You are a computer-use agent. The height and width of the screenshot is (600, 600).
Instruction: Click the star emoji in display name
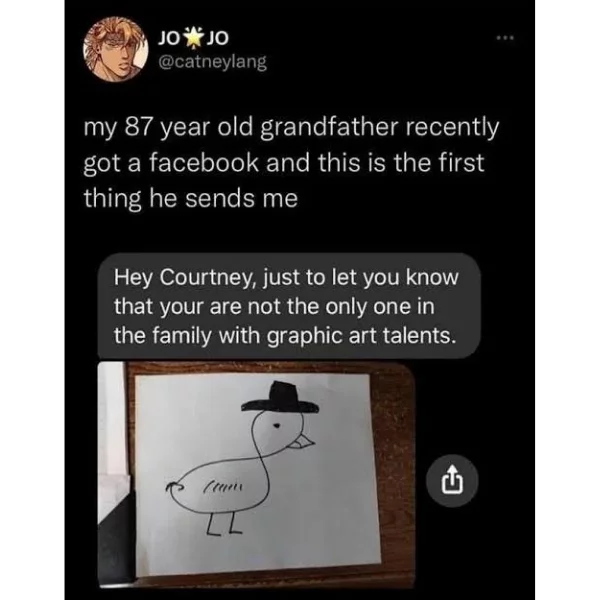click(193, 37)
